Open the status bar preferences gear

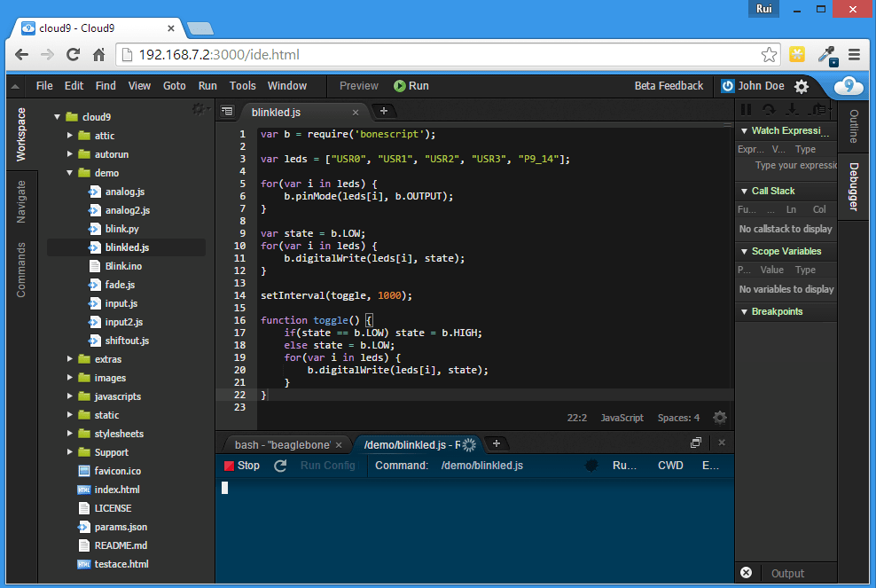pos(720,417)
